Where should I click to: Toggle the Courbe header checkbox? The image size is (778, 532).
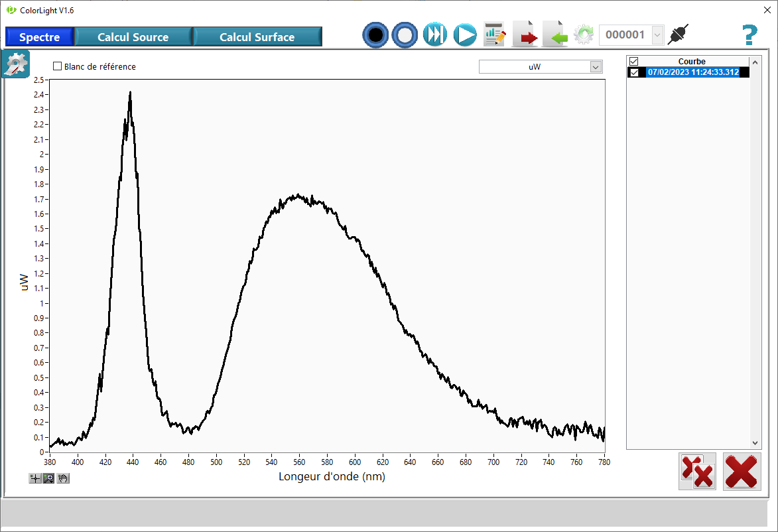[x=633, y=61]
